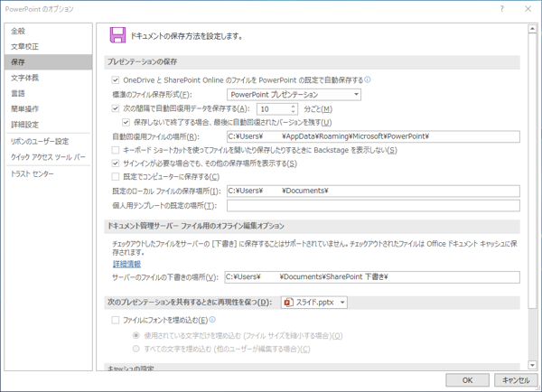The image size is (542, 392).
Task: Open リボンのユーザー設定 category
Action: (x=49, y=141)
